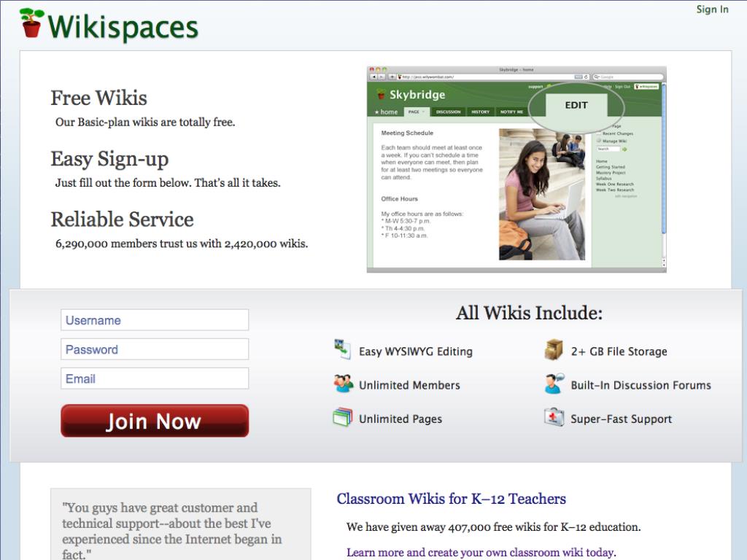Follow the 'Learn more and create your own classroom wiki' link

pyautogui.click(x=480, y=553)
